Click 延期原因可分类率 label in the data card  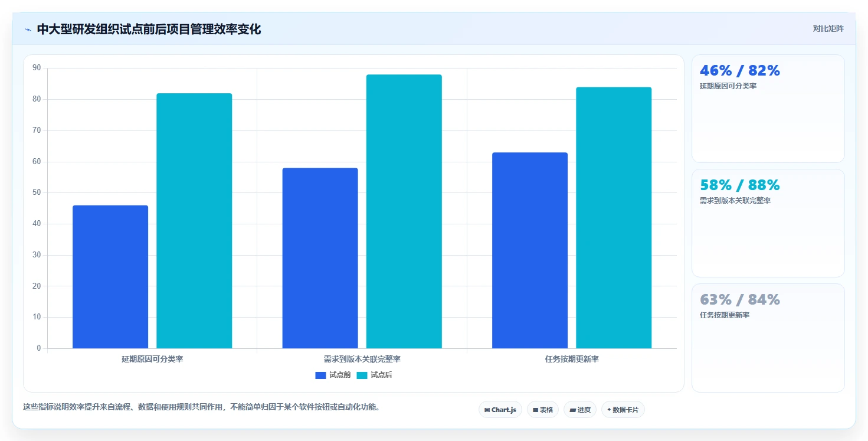click(x=728, y=86)
